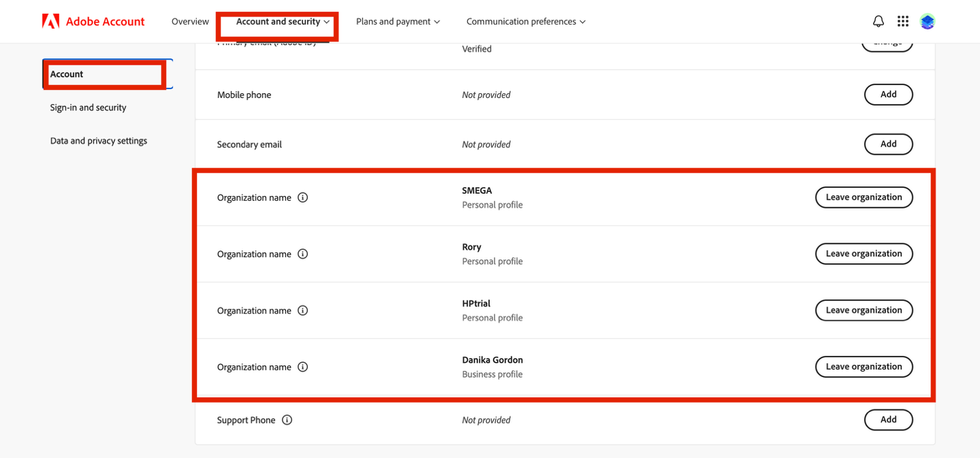
Task: Show info for SMEGA organization name
Action: click(x=302, y=197)
